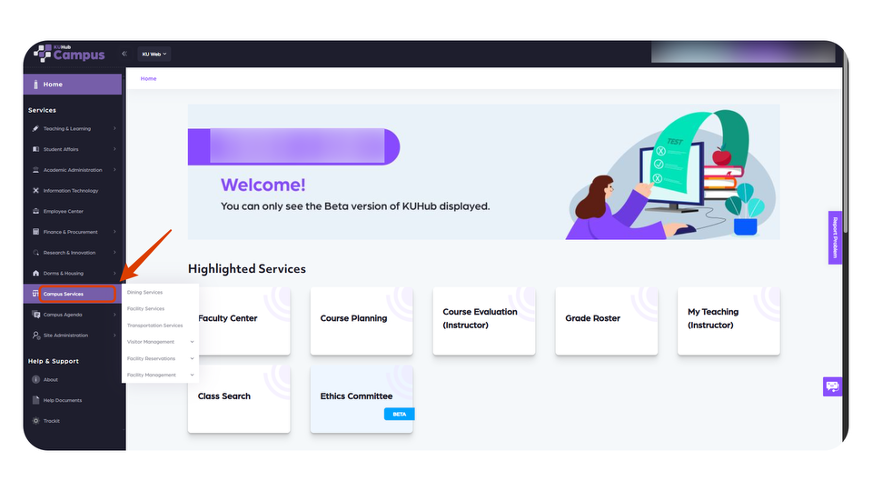This screenshot has height=491, width=872.
Task: Click the Trackit gear icon
Action: pos(36,421)
